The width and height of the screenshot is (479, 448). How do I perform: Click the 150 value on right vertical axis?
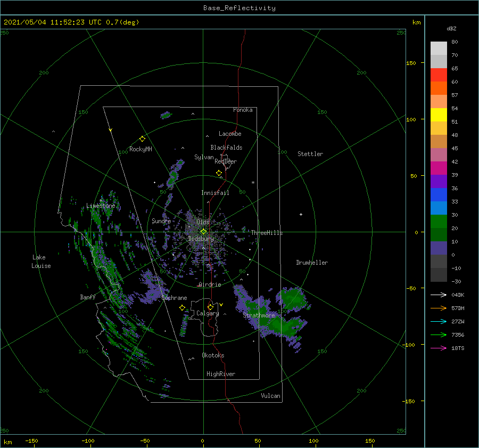411,63
